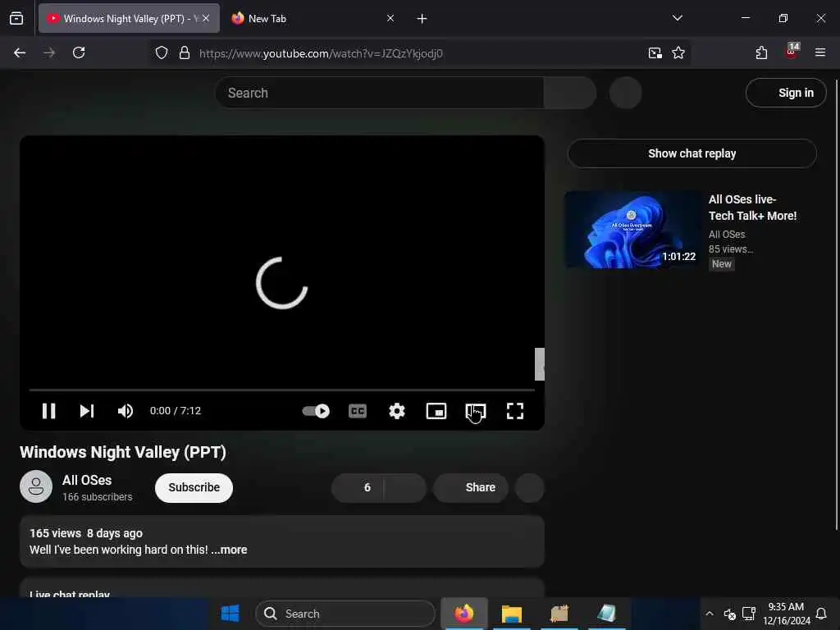
Task: Open Firefox application hamburger menu
Action: click(x=820, y=52)
